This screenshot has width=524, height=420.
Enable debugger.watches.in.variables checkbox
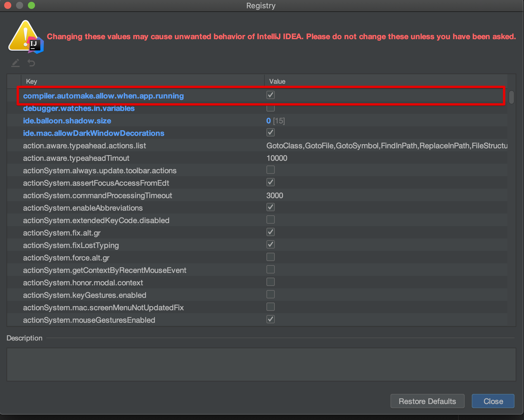coord(270,108)
